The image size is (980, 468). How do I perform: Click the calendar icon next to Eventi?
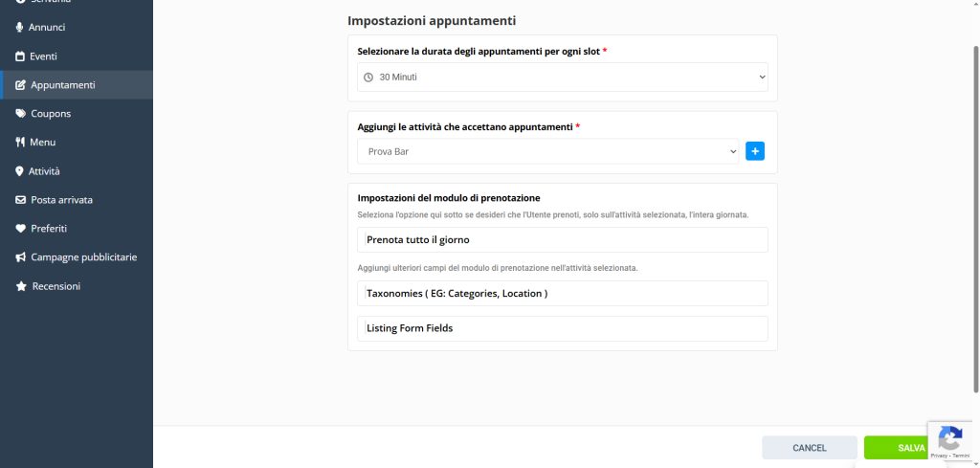pos(20,56)
